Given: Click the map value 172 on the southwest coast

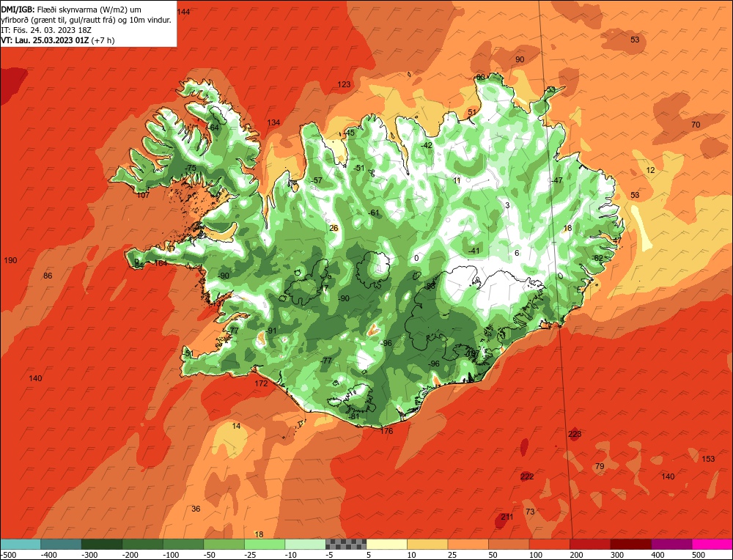Looking at the screenshot, I should (262, 384).
